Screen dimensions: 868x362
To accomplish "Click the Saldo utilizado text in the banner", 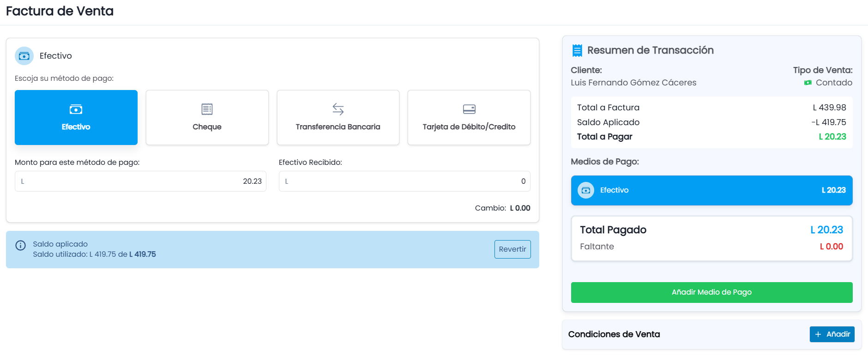I will tap(94, 254).
